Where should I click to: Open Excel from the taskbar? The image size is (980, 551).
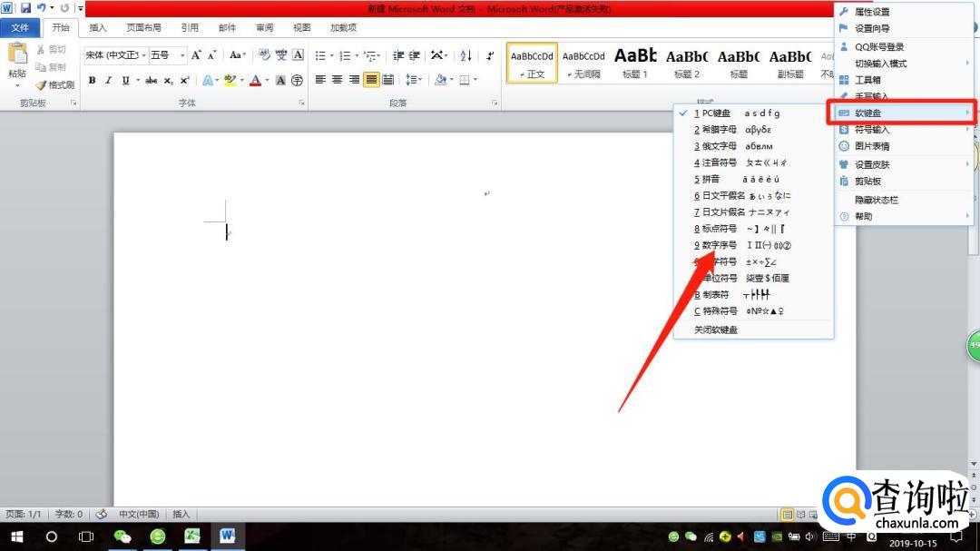click(x=191, y=536)
